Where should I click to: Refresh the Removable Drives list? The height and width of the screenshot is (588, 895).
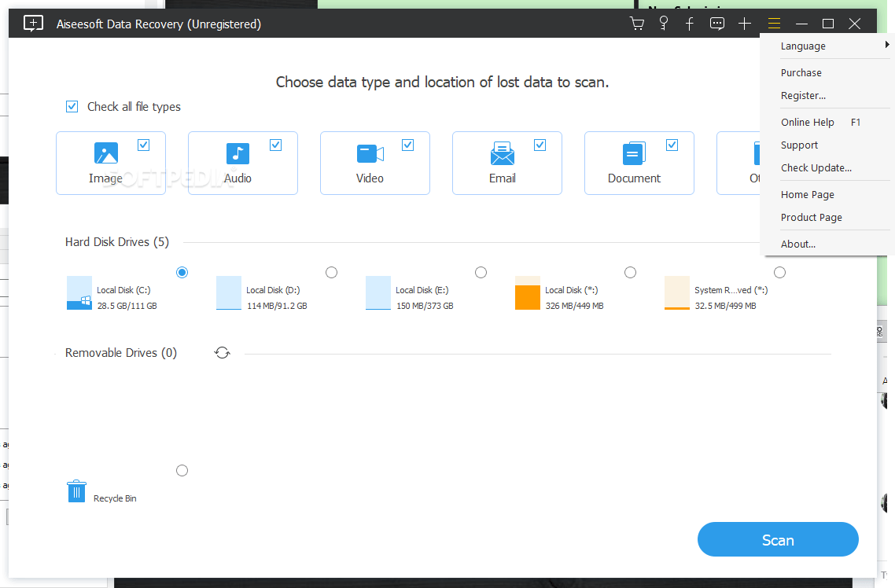tap(222, 353)
